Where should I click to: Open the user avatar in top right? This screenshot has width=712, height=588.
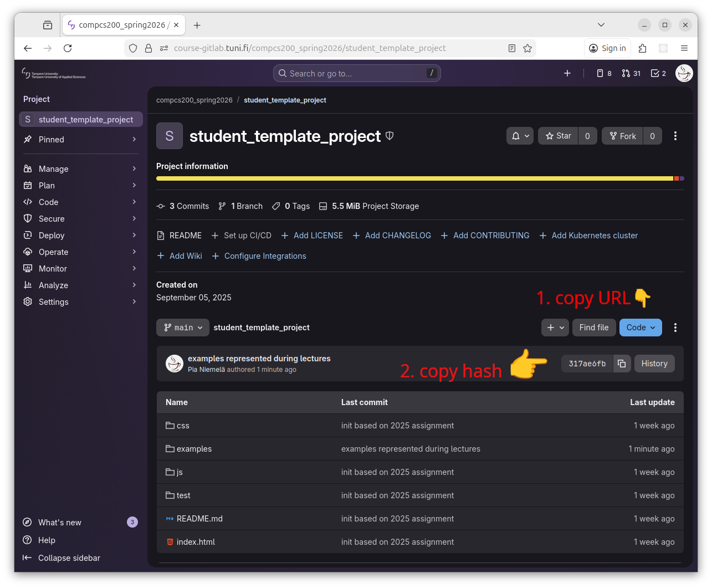[684, 73]
